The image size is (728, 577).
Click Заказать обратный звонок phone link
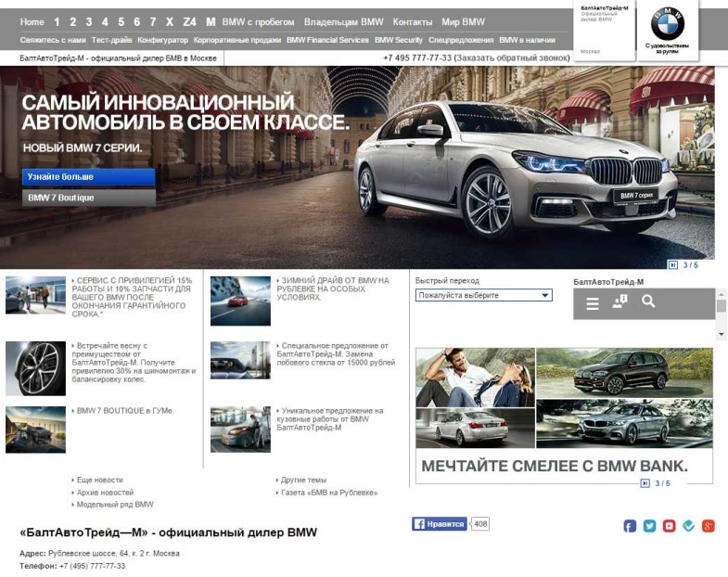tap(513, 58)
